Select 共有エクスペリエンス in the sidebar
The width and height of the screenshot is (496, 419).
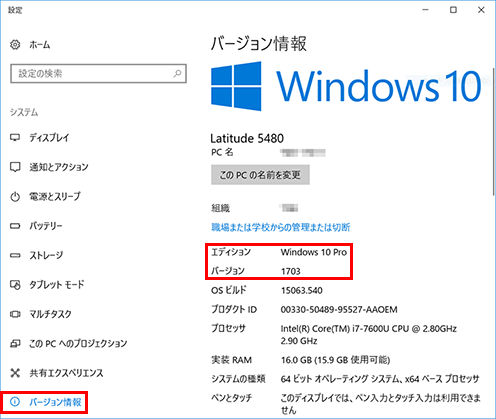point(66,373)
